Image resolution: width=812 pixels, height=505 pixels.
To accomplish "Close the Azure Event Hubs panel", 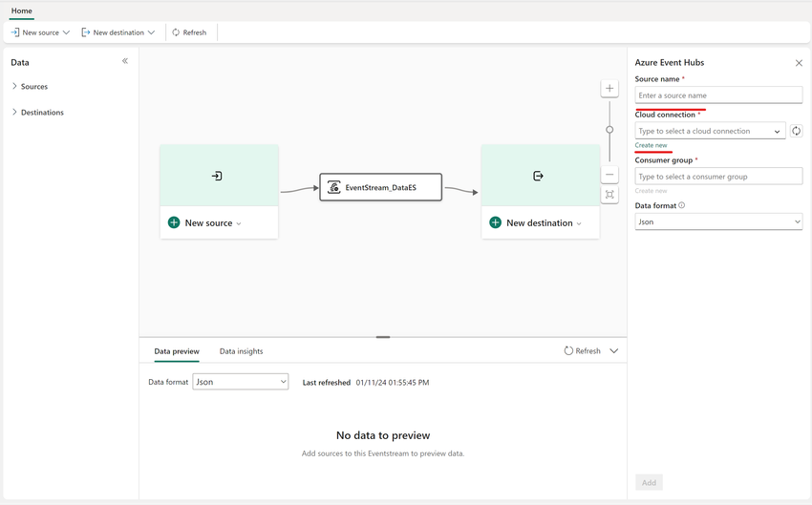I will tap(799, 63).
